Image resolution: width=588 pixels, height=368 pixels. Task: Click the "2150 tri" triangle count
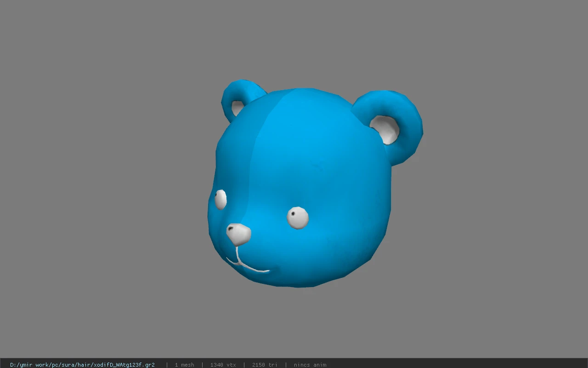(265, 365)
